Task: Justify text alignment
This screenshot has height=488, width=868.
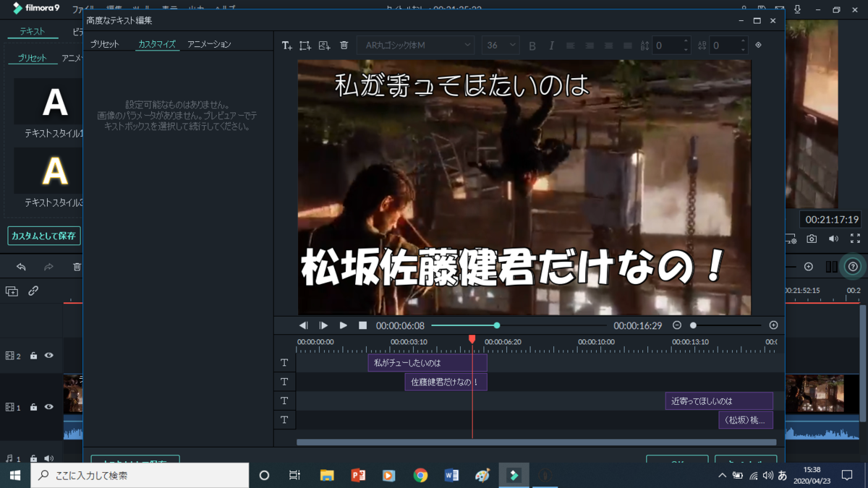Action: (x=627, y=46)
